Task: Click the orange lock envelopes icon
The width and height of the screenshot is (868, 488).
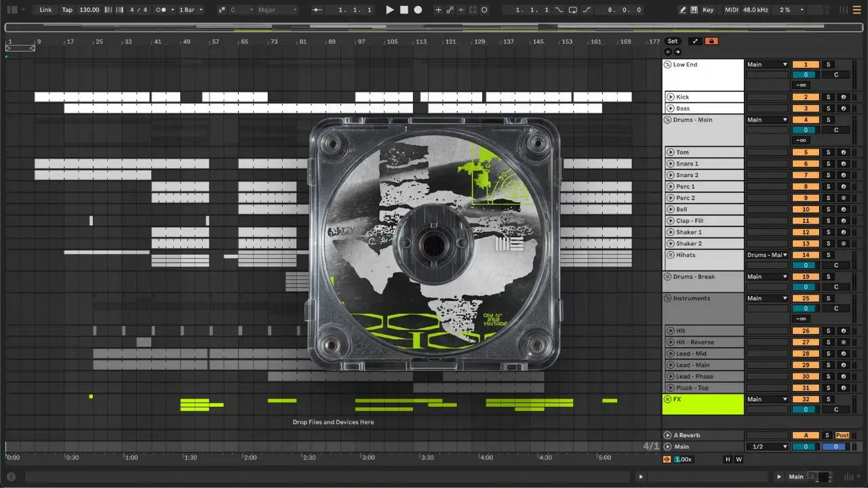Action: pos(711,41)
